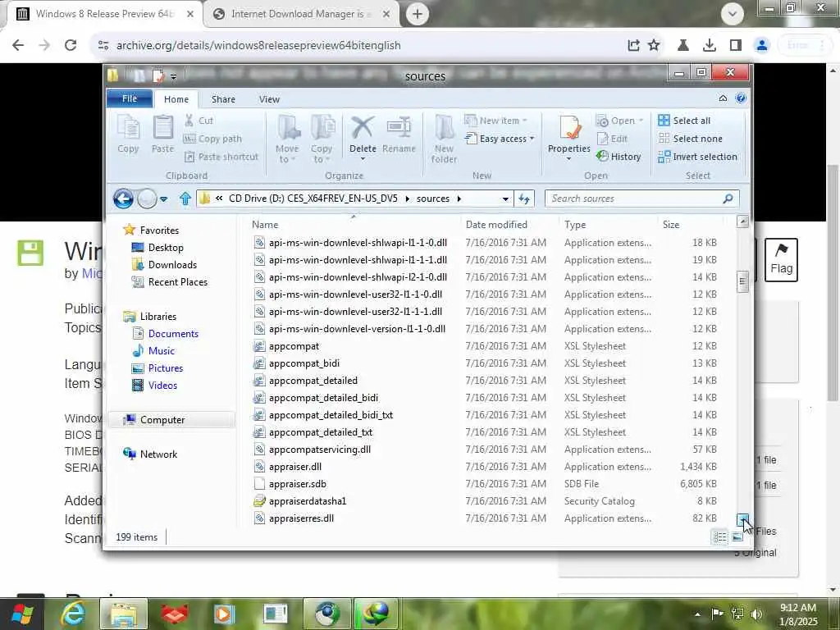Select Network in the navigation pane
840x630 pixels.
coord(158,454)
